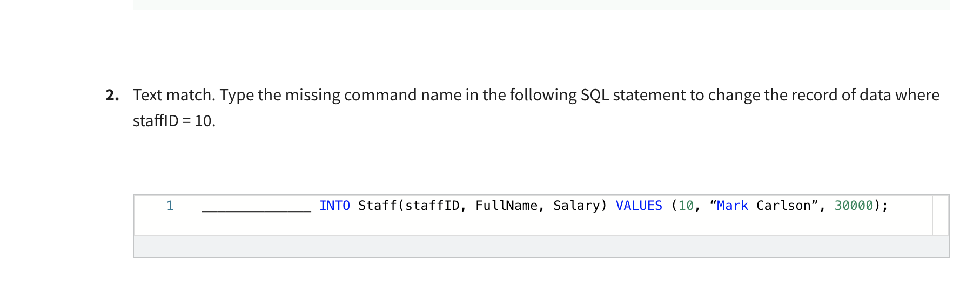Click the 'Text match' instruction text

(174, 95)
